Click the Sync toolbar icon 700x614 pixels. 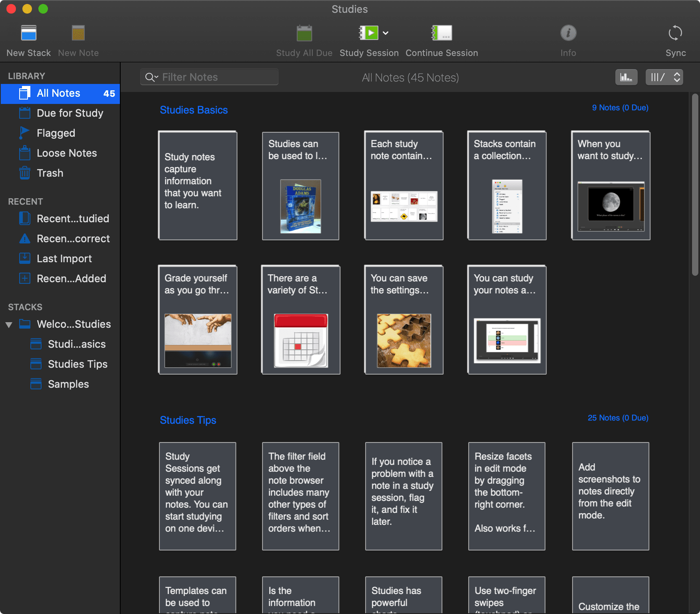(x=676, y=33)
